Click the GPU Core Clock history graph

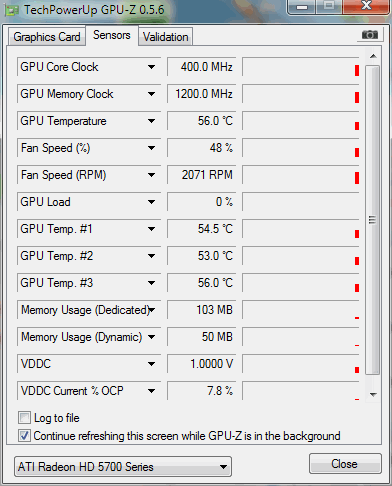tap(301, 67)
